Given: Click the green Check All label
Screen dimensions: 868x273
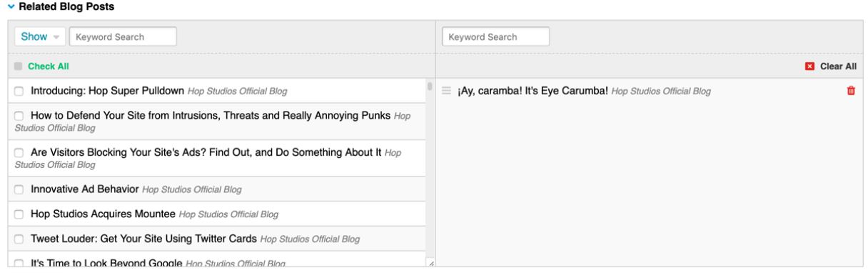Looking at the screenshot, I should pos(49,66).
